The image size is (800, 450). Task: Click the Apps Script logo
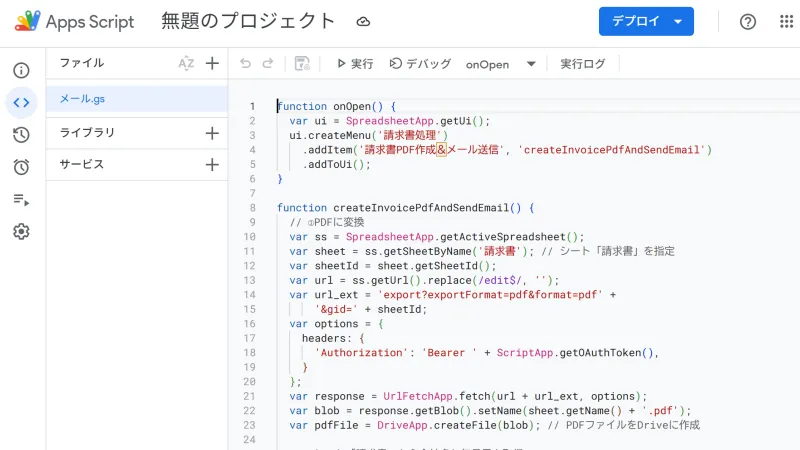[x=28, y=21]
